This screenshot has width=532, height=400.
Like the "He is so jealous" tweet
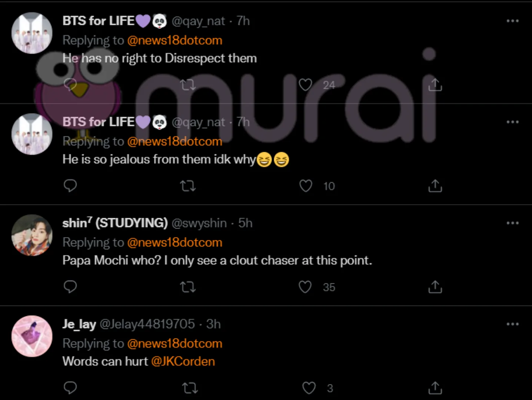point(306,186)
